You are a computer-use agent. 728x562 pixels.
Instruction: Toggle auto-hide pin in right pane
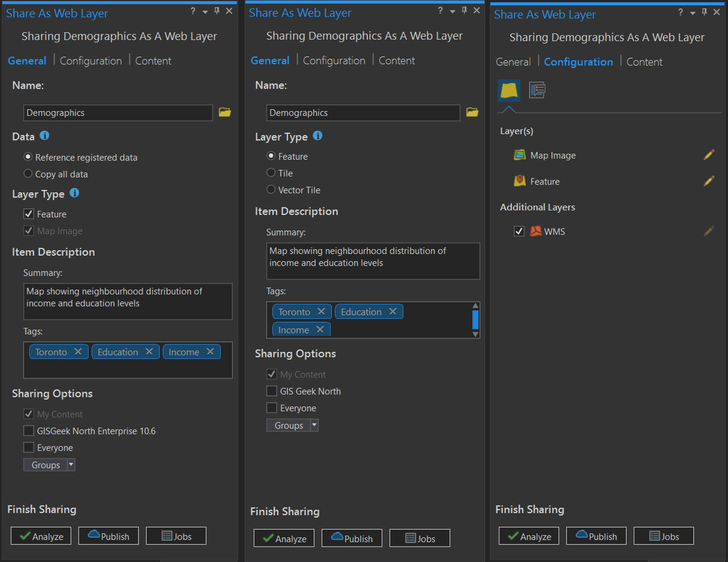point(704,12)
